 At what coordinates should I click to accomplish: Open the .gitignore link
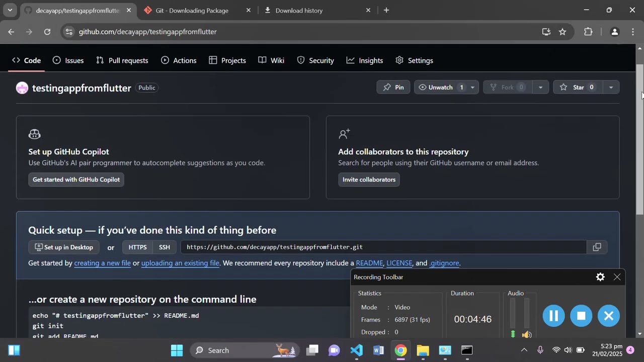click(x=444, y=263)
